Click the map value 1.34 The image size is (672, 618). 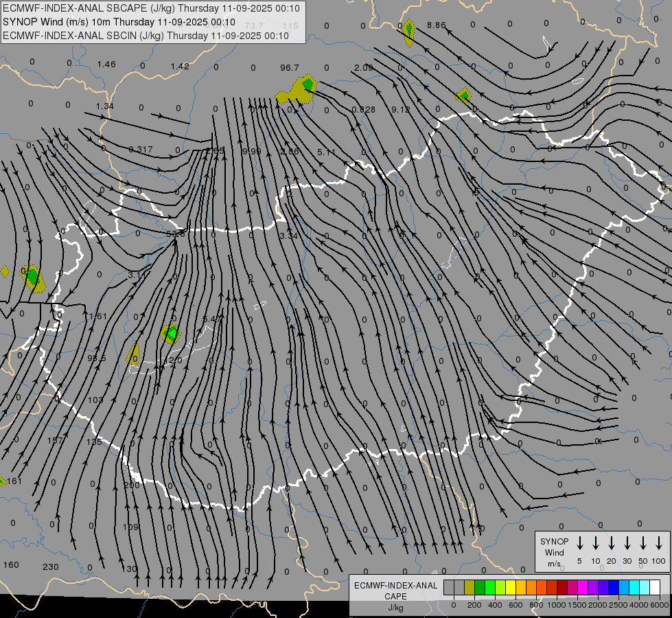[x=105, y=106]
